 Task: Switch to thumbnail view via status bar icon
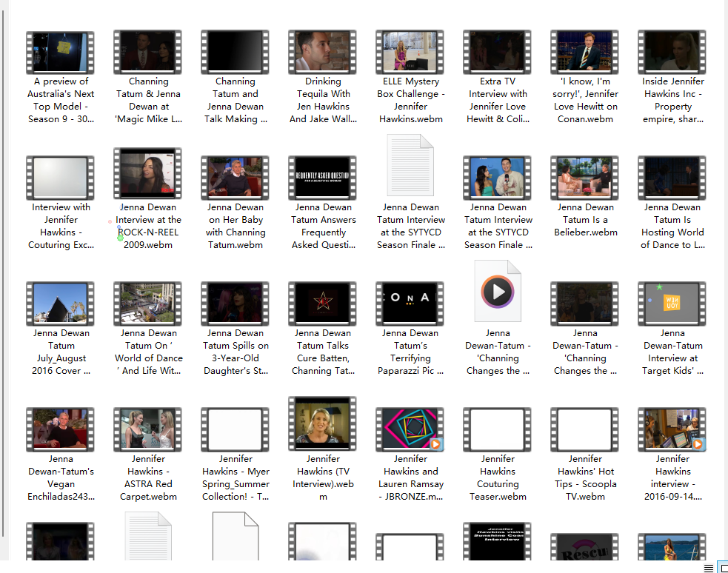(724, 568)
